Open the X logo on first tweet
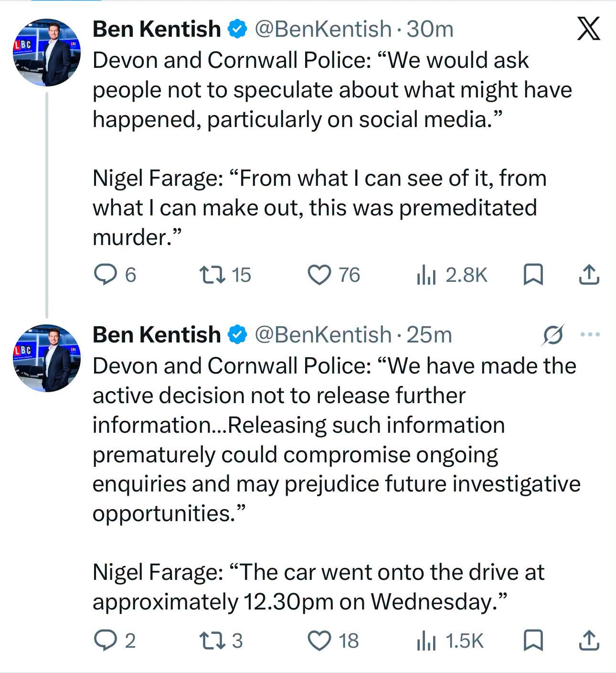The height and width of the screenshot is (673, 616). [588, 29]
